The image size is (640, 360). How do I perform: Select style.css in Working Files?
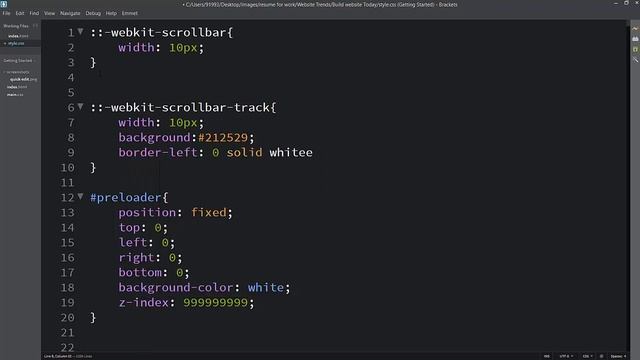pyautogui.click(x=16, y=43)
